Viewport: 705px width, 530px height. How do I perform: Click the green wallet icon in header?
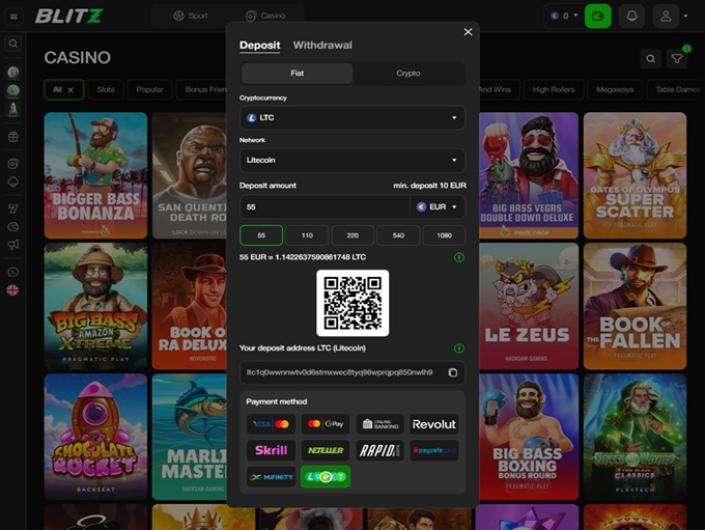click(x=598, y=16)
